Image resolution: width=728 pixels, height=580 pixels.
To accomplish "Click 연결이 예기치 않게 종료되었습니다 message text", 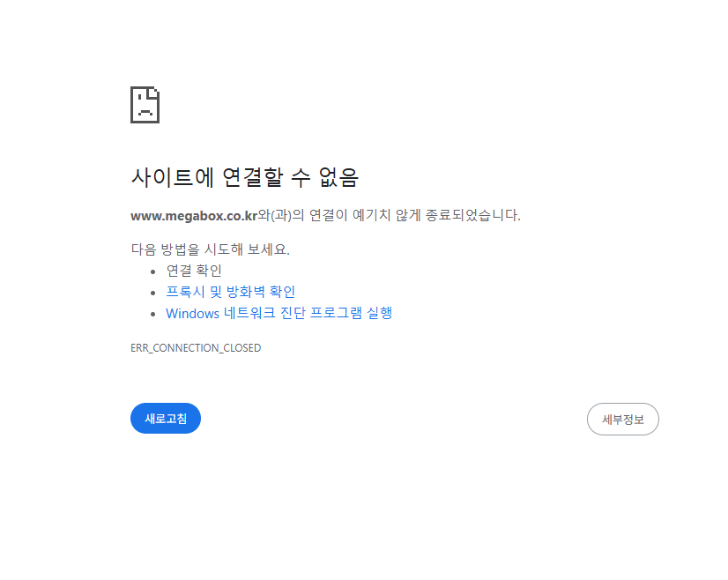I will point(414,215).
